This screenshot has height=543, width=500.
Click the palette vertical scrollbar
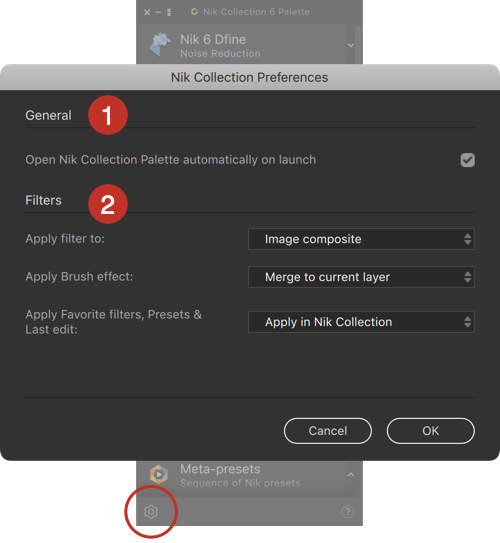coord(358,45)
